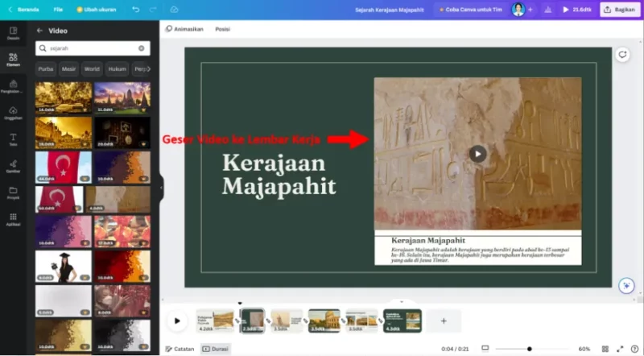Click the Bagikan share button
Viewport: 644px width, 356px height.
620,10
